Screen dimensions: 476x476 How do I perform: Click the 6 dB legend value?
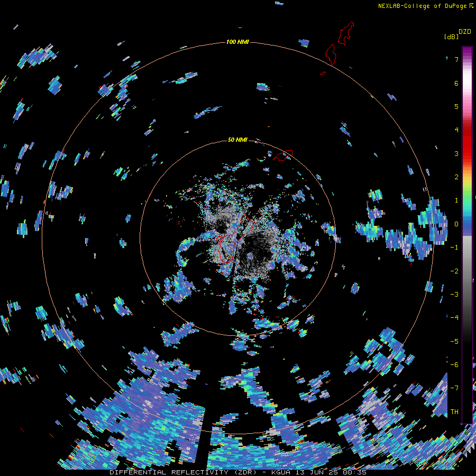coord(456,83)
